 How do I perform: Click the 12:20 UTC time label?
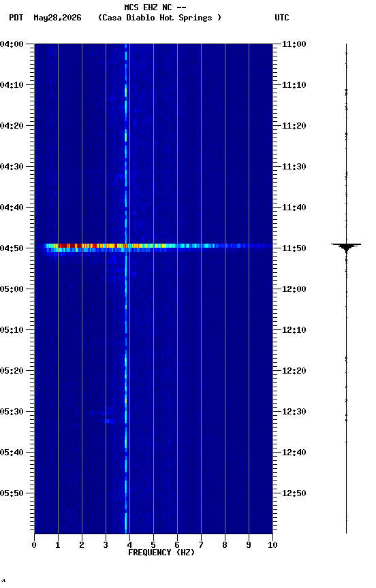tap(294, 371)
